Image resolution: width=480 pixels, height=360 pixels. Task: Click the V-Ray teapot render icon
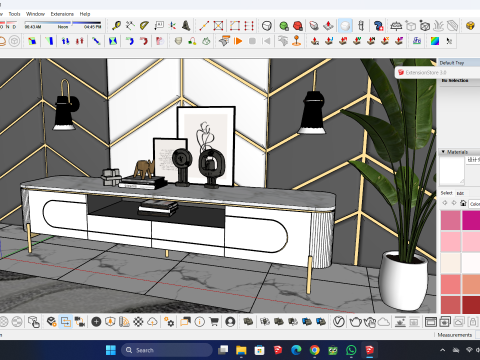click(x=356, y=322)
